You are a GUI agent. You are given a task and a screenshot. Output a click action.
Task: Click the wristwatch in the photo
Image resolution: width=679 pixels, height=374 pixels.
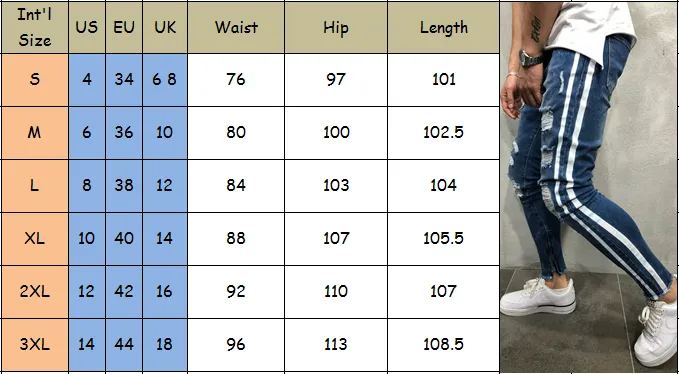click(532, 58)
